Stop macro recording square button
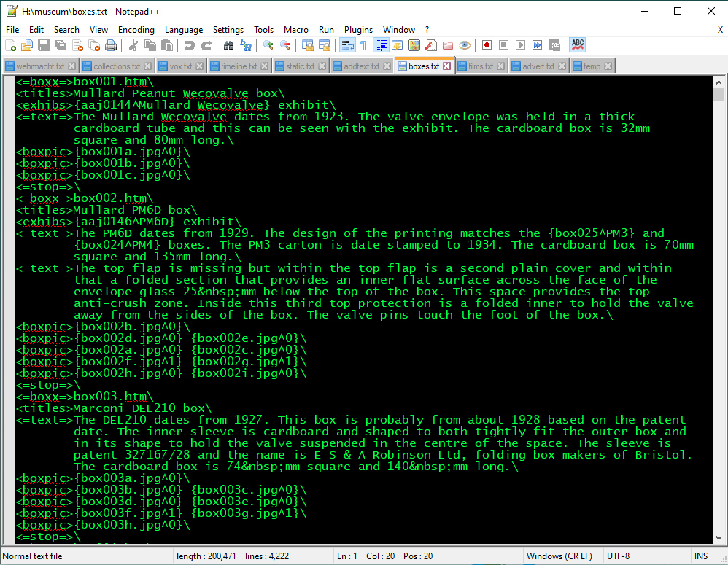The image size is (728, 565). click(x=503, y=45)
